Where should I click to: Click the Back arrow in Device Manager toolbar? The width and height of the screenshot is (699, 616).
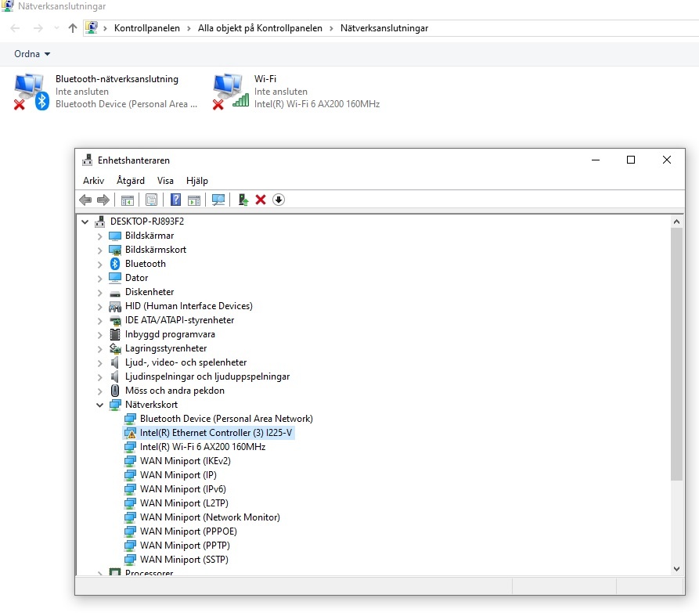tap(85, 200)
